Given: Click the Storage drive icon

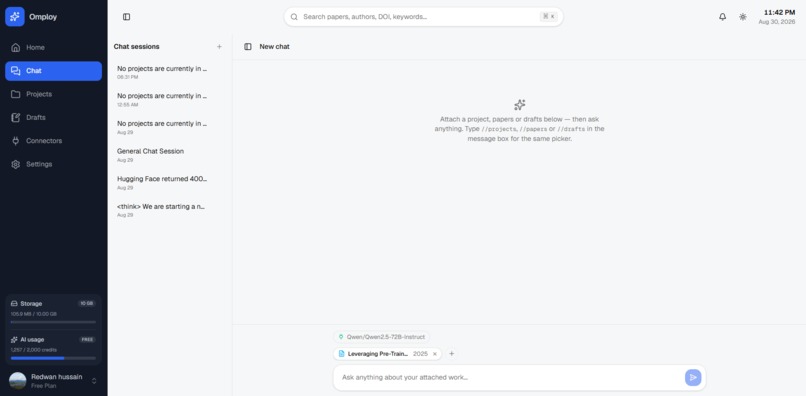Looking at the screenshot, I should [x=14, y=304].
